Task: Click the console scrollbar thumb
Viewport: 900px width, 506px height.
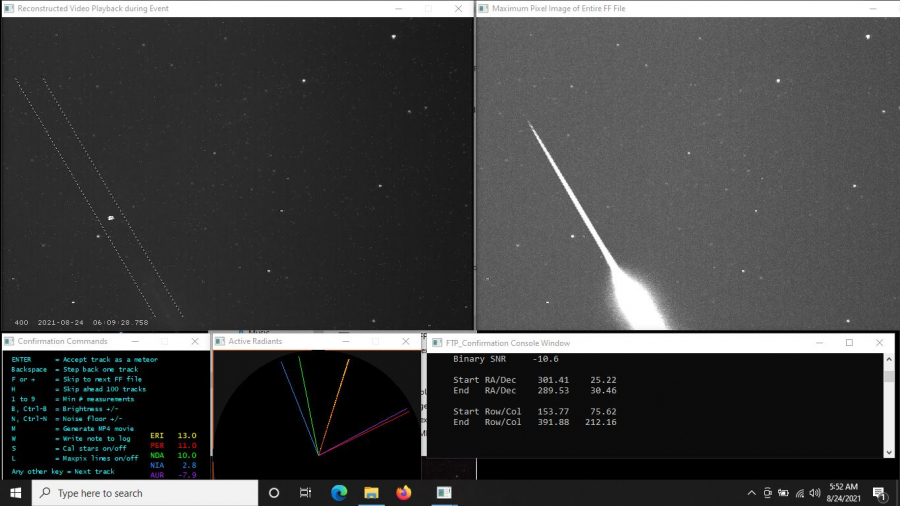Action: pyautogui.click(x=889, y=376)
